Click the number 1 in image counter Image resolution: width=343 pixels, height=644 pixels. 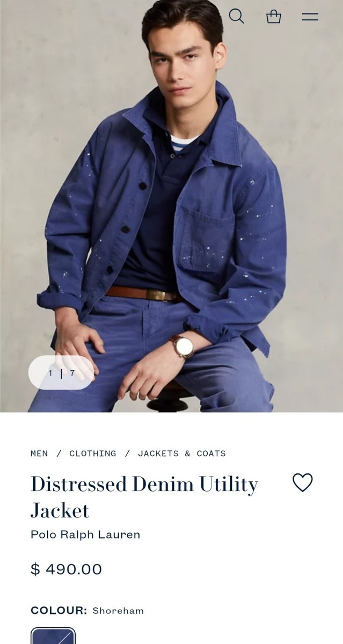tap(50, 372)
